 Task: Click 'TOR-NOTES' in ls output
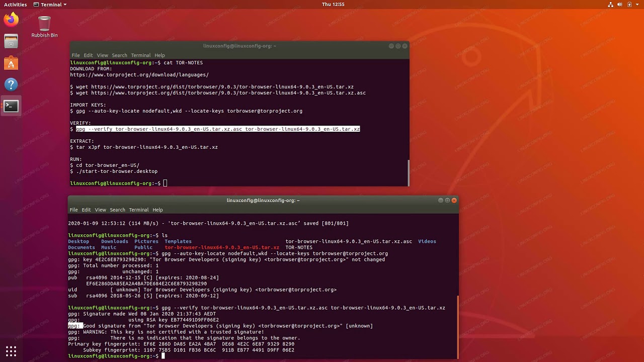point(299,247)
